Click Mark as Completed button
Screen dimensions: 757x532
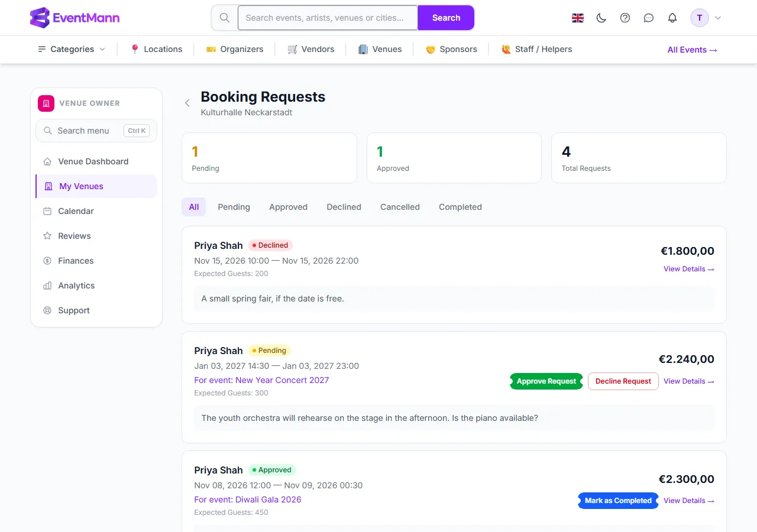click(x=618, y=501)
